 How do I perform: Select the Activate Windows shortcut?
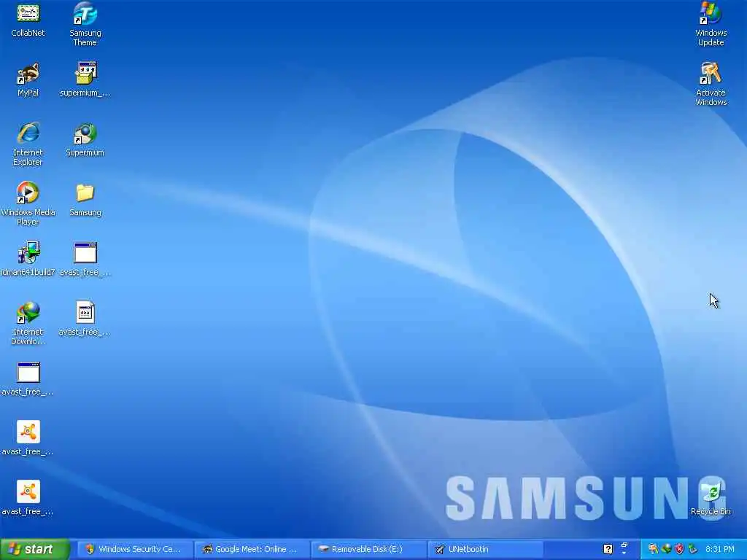point(711,84)
